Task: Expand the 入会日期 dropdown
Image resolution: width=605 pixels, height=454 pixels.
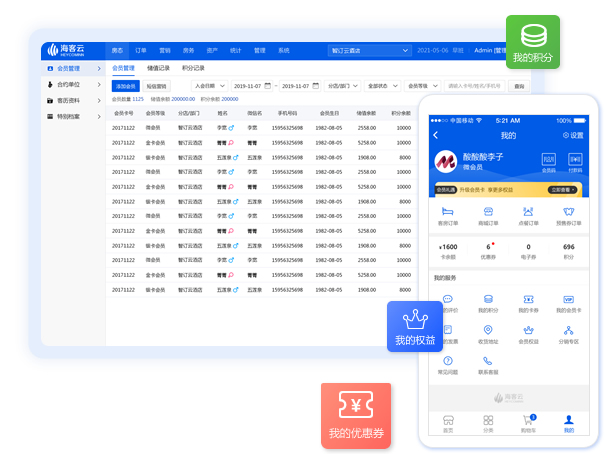Action: point(210,86)
